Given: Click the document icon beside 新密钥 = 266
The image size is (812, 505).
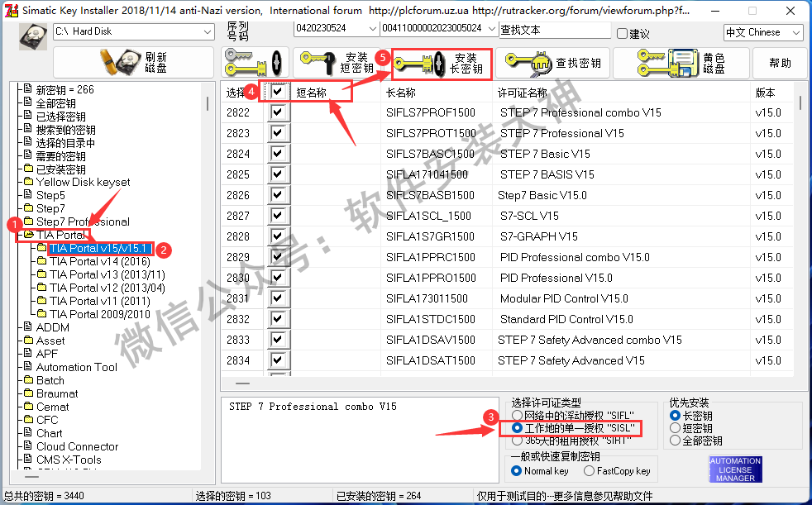Looking at the screenshot, I should pos(28,89).
